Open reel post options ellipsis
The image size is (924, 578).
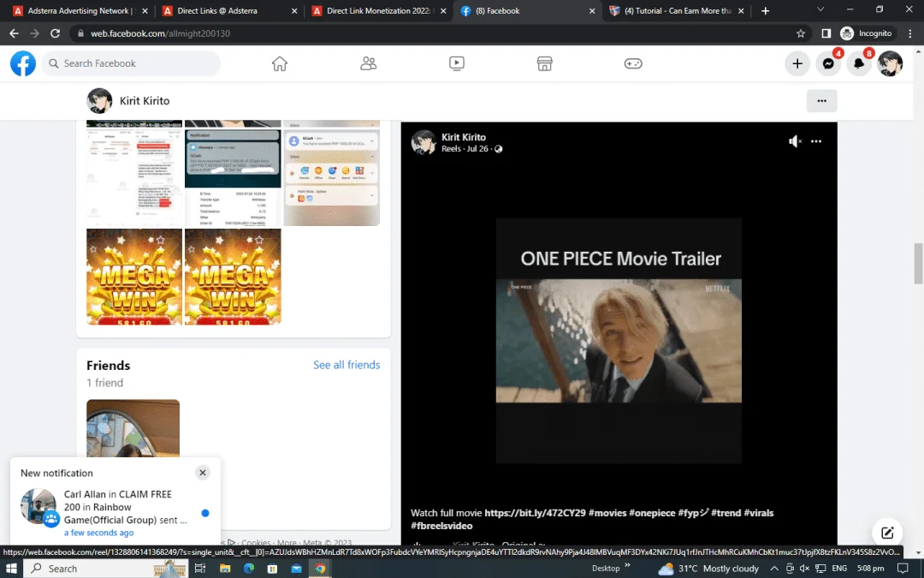[x=816, y=141]
